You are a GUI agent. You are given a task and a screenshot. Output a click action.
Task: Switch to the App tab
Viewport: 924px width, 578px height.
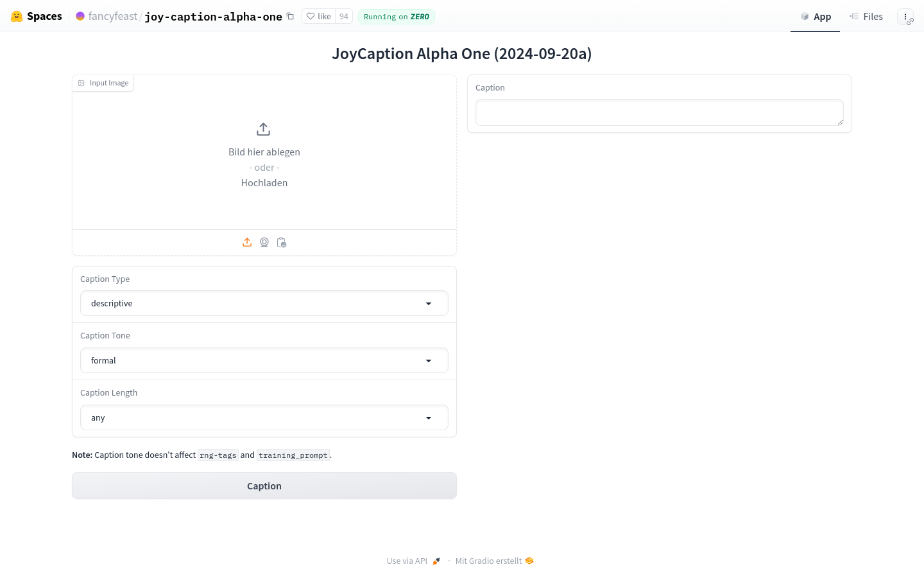[815, 16]
